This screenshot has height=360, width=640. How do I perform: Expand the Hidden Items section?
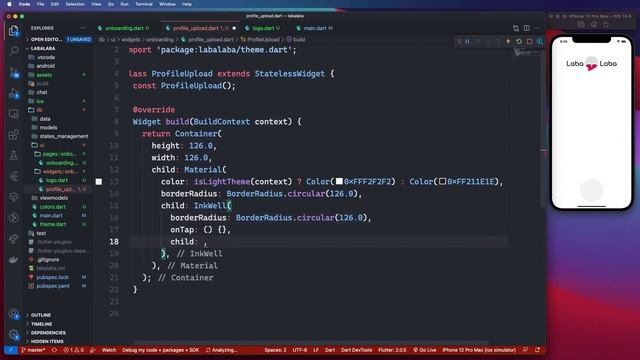[47, 342]
